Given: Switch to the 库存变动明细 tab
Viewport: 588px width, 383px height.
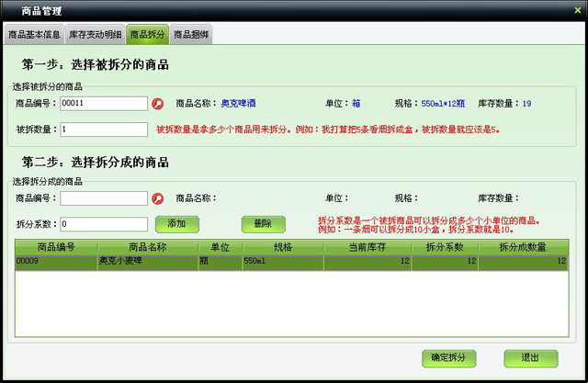Looking at the screenshot, I should click(x=95, y=35).
